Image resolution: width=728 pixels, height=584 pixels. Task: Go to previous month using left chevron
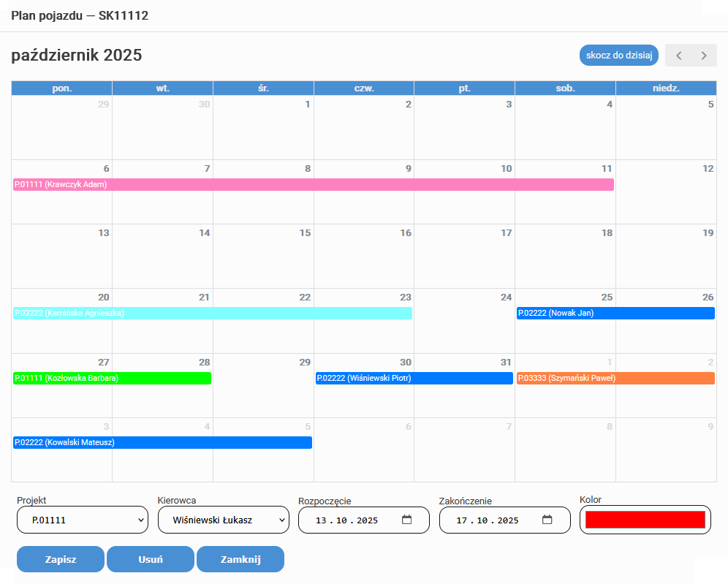(x=678, y=56)
